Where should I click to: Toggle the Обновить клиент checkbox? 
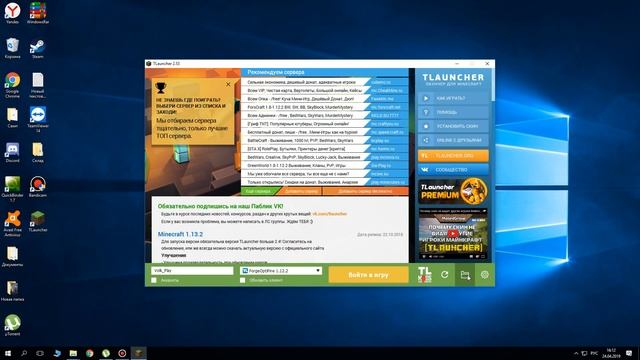tap(242, 280)
